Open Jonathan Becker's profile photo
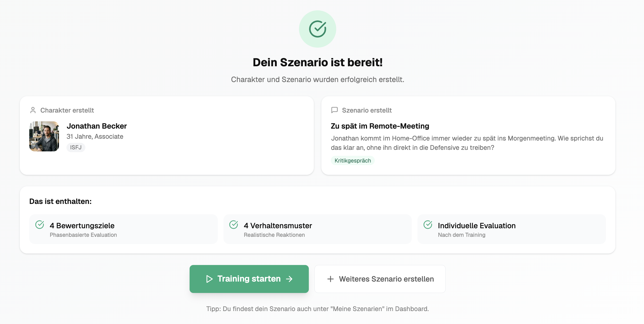Viewport: 644px width, 324px height. point(44,136)
